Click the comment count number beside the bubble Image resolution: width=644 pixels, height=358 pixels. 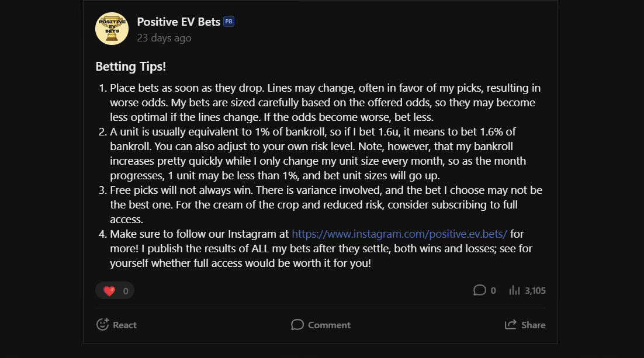click(493, 290)
